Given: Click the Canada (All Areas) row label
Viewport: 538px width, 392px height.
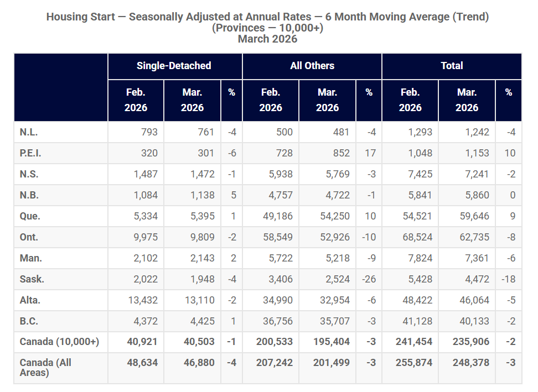Looking at the screenshot, I should point(45,368).
